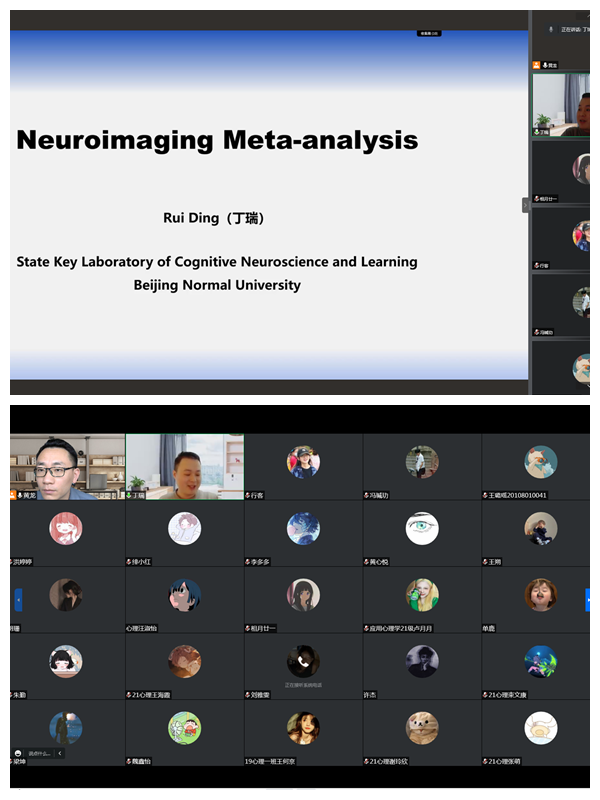Click the green eye avatar of 黄心悦
This screenshot has height=800, width=600.
coord(422,528)
